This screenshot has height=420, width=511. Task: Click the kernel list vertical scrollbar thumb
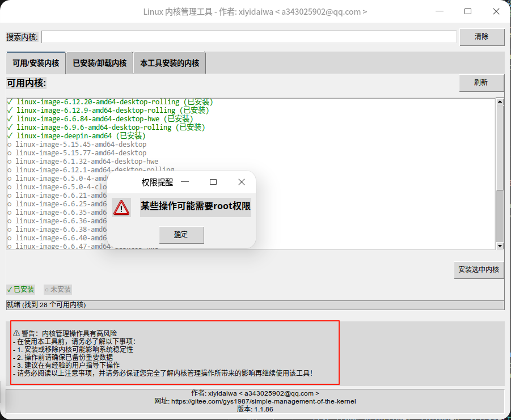tap(500, 147)
